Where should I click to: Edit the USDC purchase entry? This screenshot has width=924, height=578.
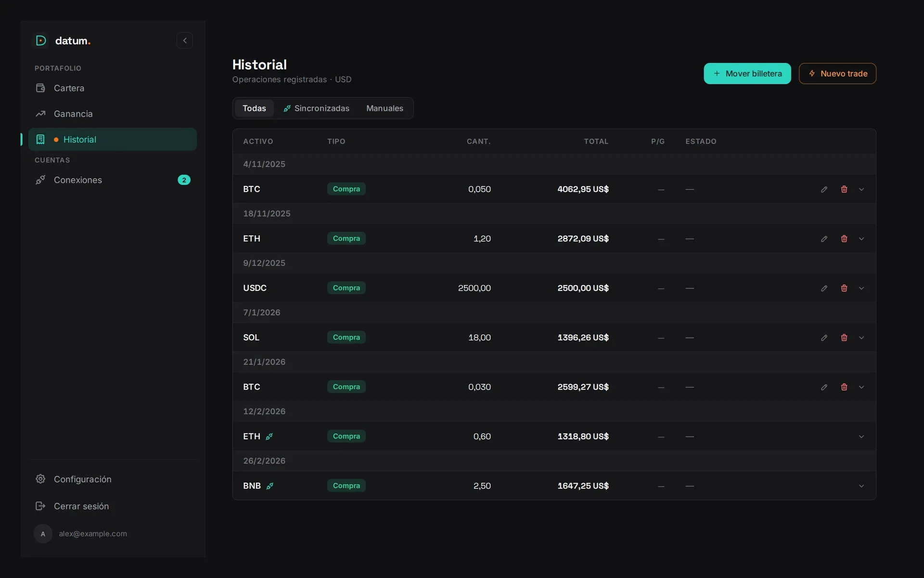[824, 288]
